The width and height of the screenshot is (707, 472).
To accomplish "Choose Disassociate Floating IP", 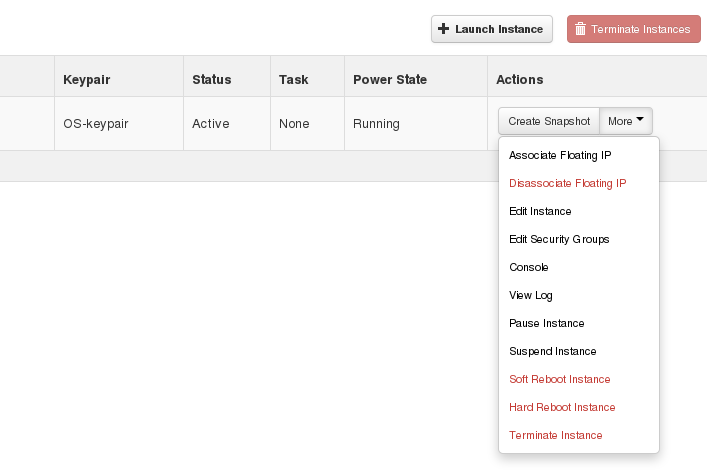I will click(x=567, y=184).
